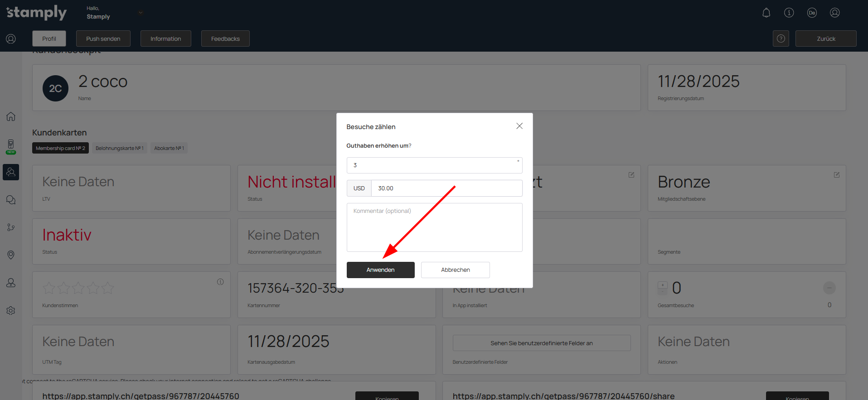Open the Feedbacks tab
Screen dimensions: 868x400
(225, 39)
